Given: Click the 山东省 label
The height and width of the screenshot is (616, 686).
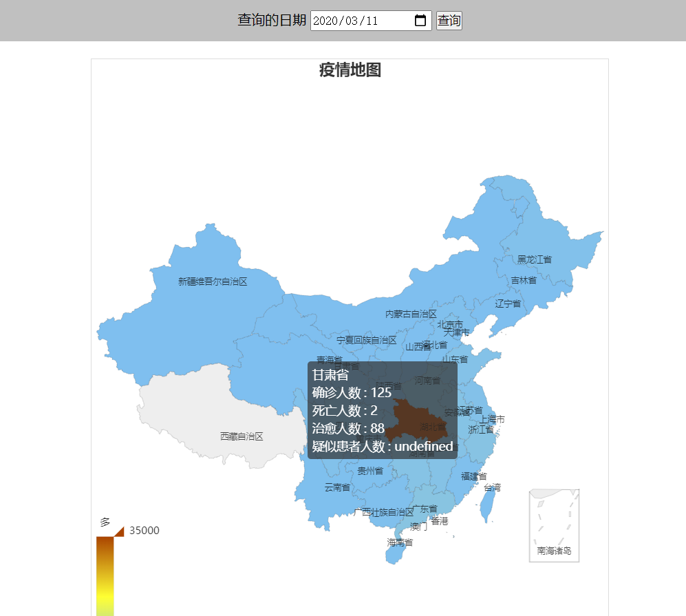Looking at the screenshot, I should [x=455, y=360].
